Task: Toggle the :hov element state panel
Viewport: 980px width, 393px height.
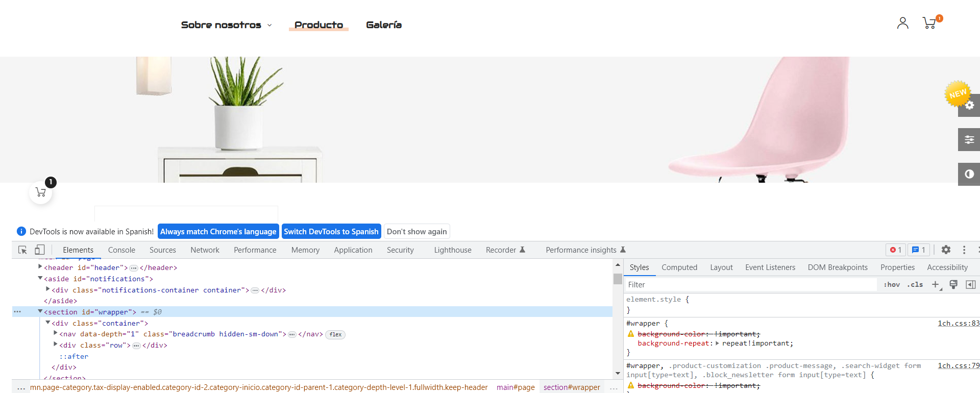Action: pyautogui.click(x=892, y=285)
